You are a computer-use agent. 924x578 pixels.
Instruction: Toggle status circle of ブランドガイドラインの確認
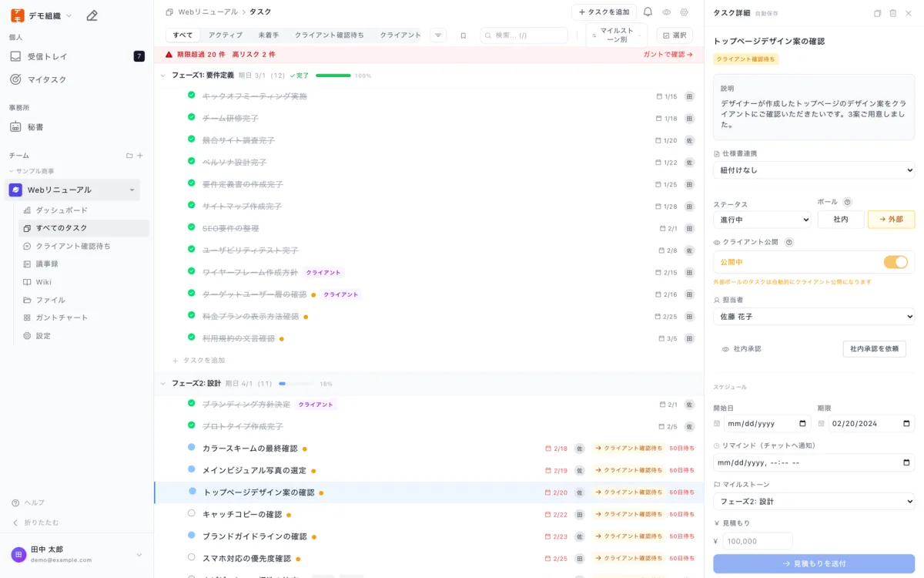tap(192, 535)
